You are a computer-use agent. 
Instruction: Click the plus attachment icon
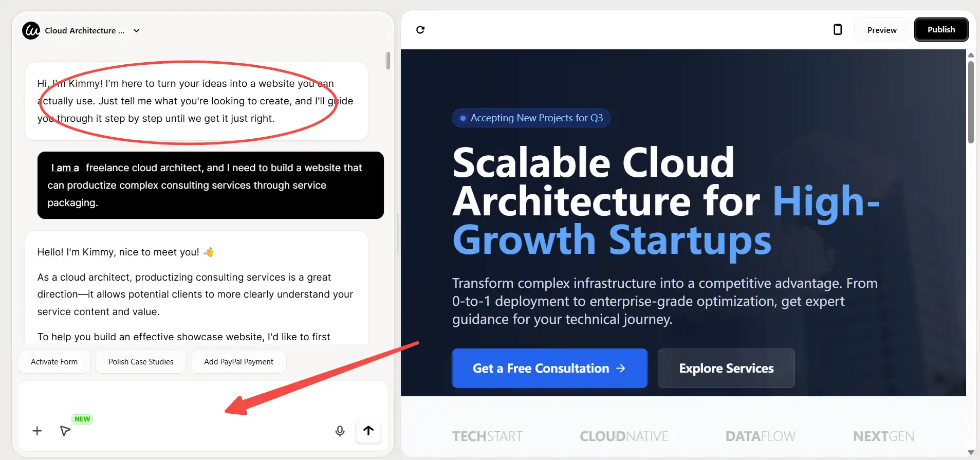coord(37,431)
